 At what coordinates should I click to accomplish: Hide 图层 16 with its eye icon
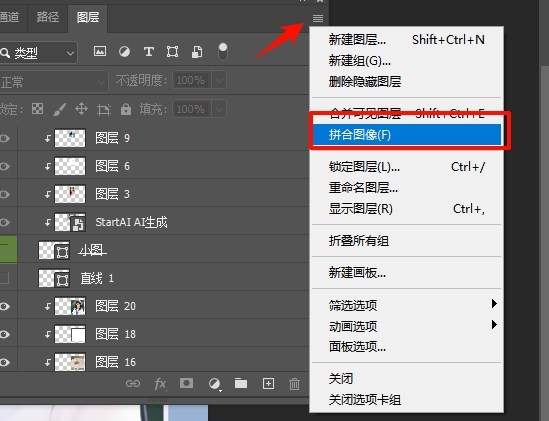coord(4,363)
